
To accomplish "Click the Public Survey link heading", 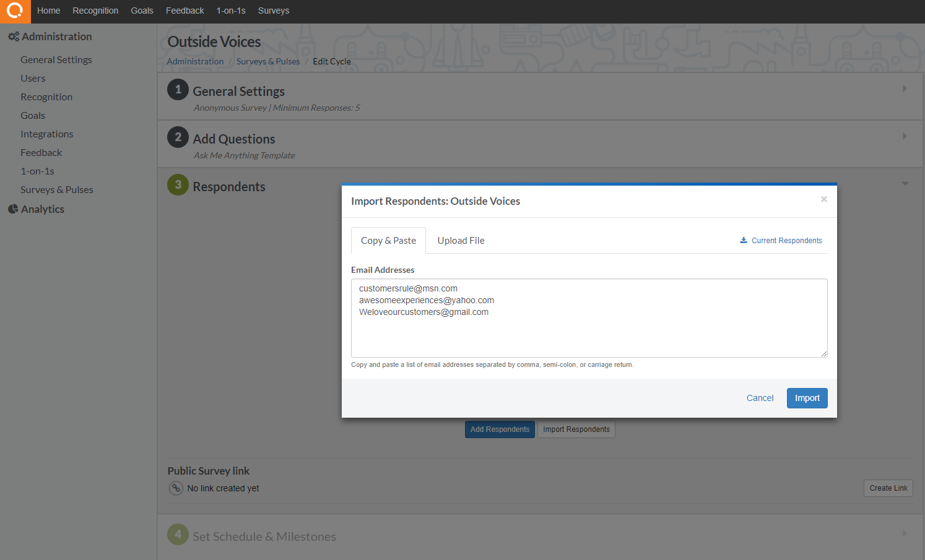I will pyautogui.click(x=209, y=471).
